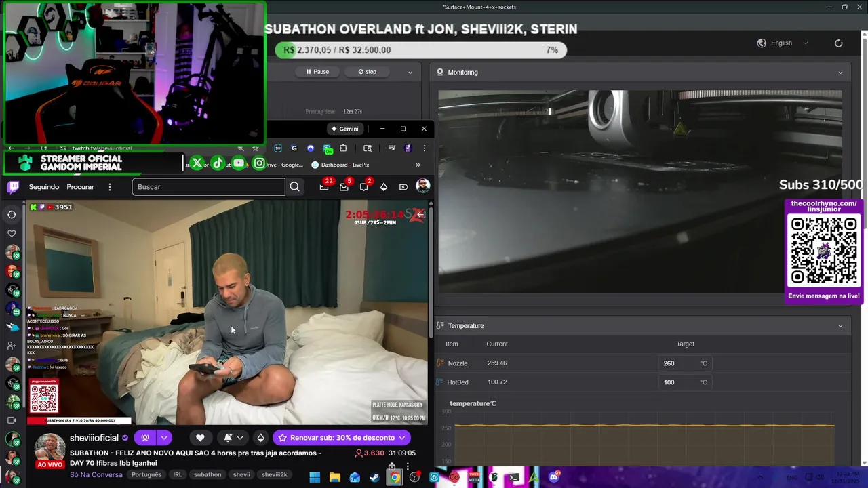Open Twitch more options menu
The width and height of the screenshot is (868, 488).
109,187
